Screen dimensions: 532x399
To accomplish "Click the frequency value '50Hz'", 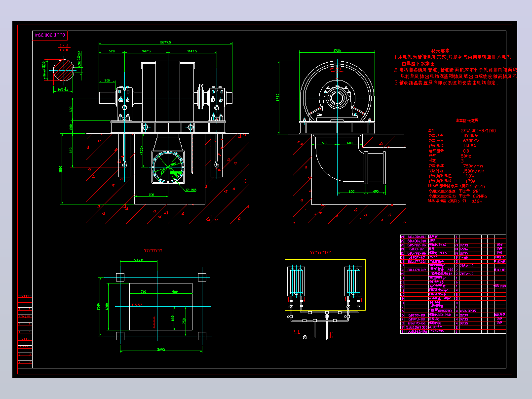I will 466,156.
